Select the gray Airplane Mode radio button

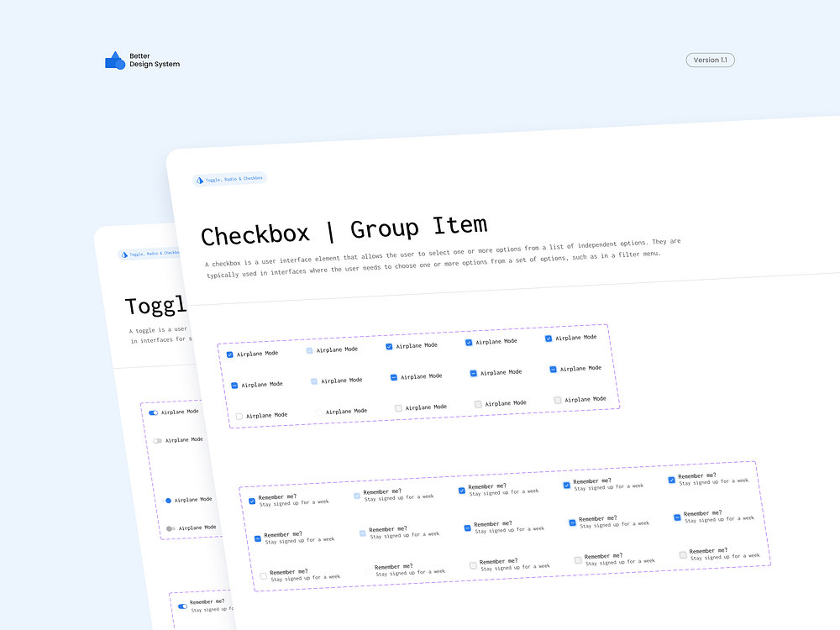[170, 528]
